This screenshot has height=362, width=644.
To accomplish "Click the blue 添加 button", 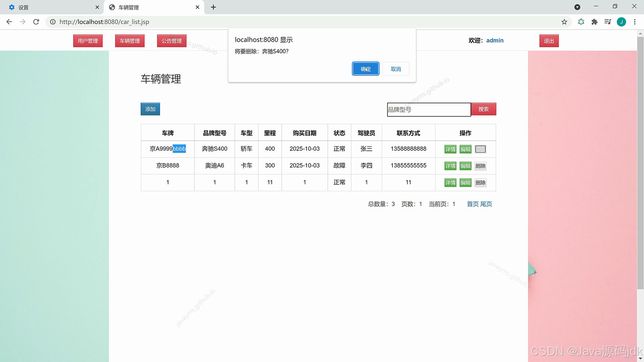I will tap(150, 109).
